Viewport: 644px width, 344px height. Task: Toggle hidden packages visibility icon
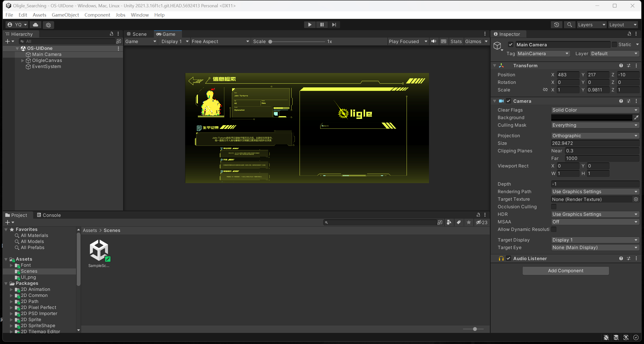(481, 222)
